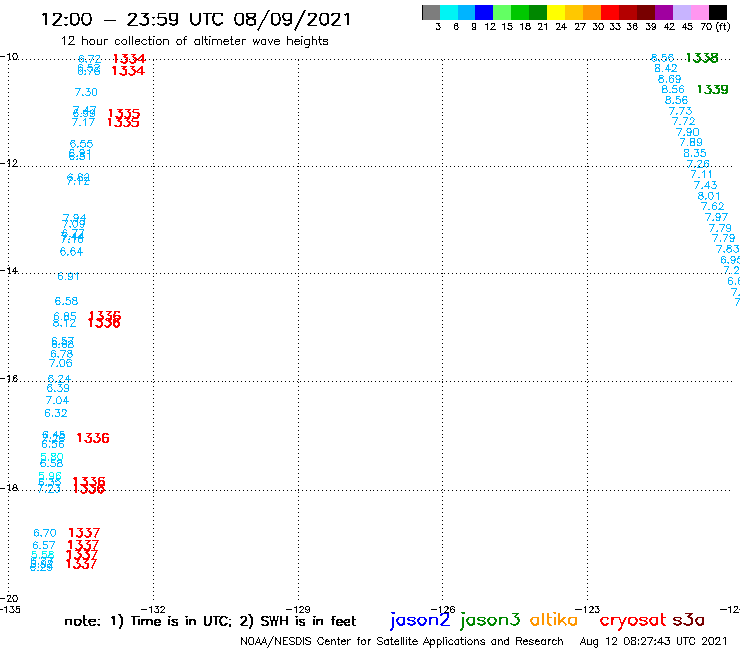This screenshot has height=650, width=740.
Task: Click the wave height value '6.58' below the -14 line
Action: (x=66, y=301)
